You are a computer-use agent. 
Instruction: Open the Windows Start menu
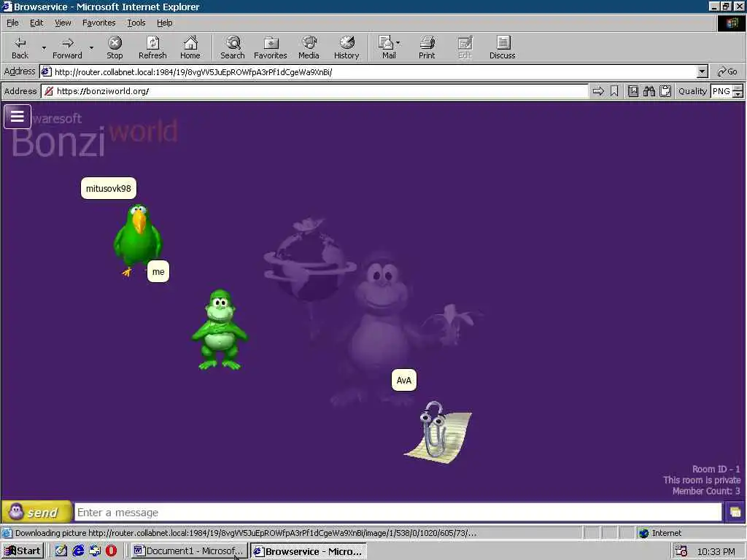point(23,551)
